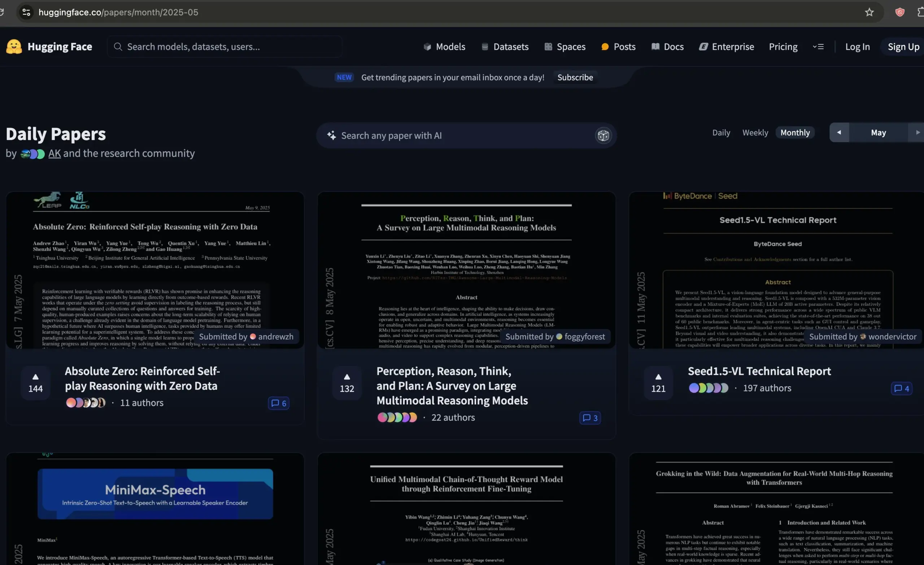Image resolution: width=924 pixels, height=565 pixels.
Task: Click the sparkle AI search icon
Action: [x=331, y=135]
